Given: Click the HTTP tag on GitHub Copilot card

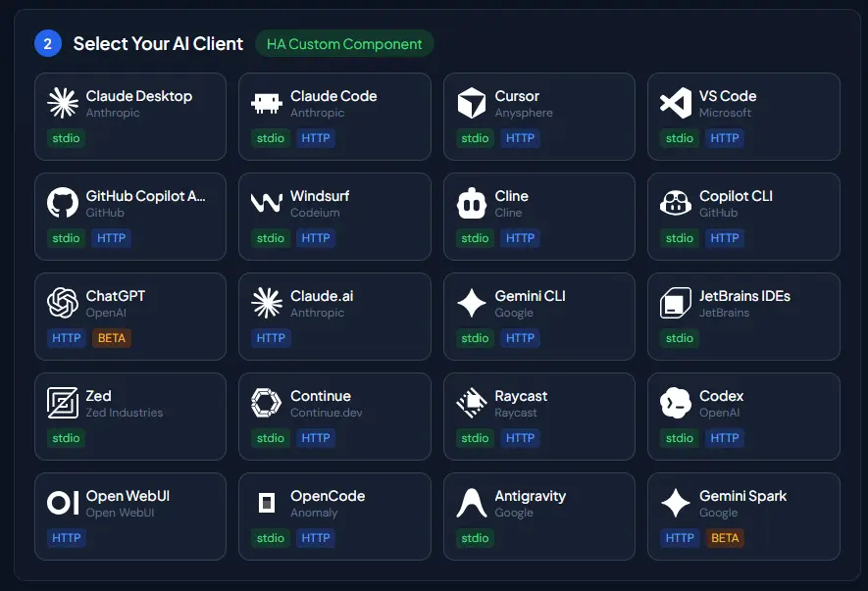Looking at the screenshot, I should [111, 238].
